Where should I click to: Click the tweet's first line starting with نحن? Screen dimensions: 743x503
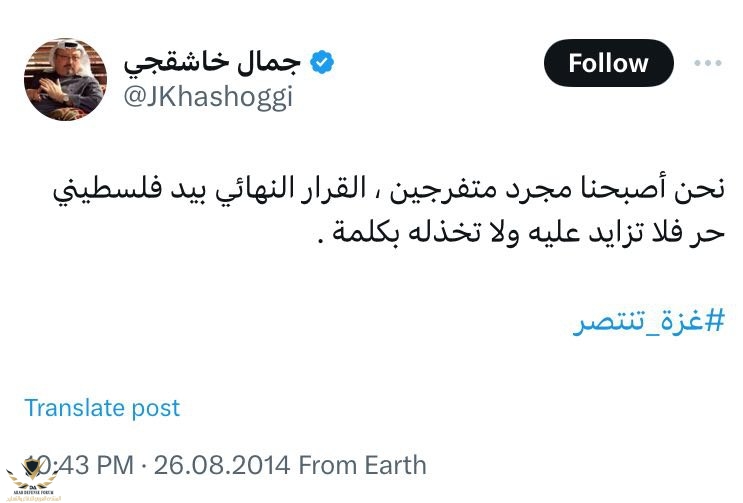click(389, 189)
